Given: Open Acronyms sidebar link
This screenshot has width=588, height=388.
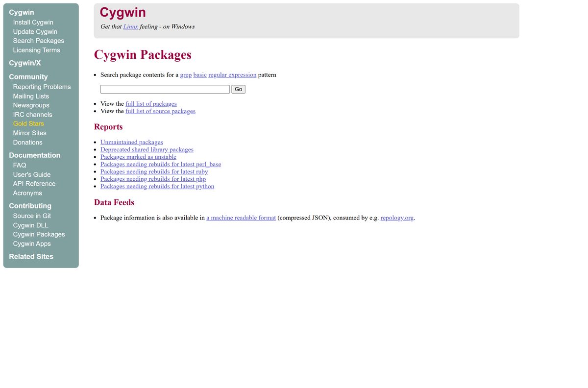Looking at the screenshot, I should point(27,193).
